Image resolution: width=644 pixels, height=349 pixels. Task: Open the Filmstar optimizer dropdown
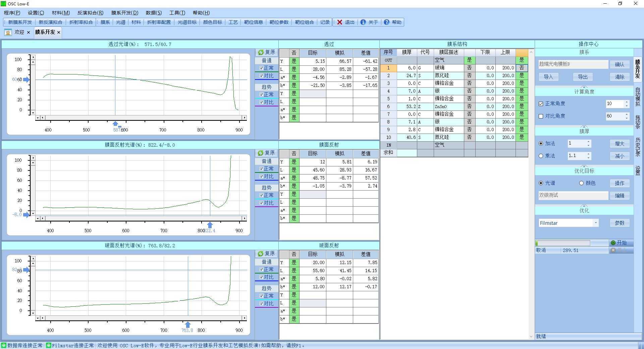tap(596, 223)
